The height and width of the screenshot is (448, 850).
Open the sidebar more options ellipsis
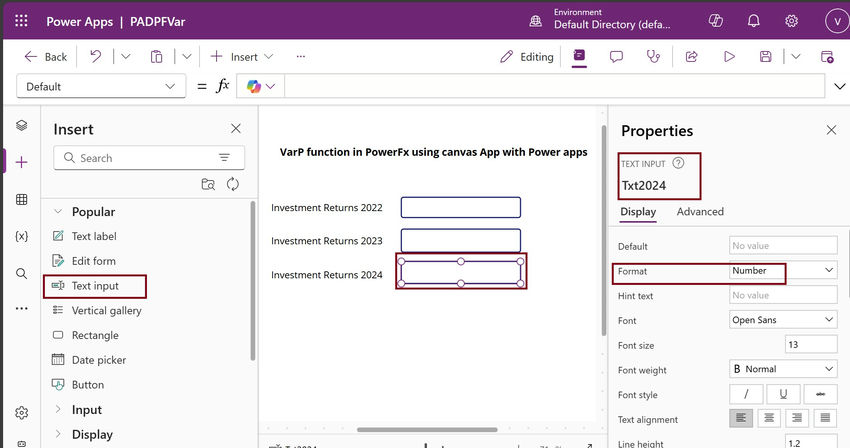click(x=21, y=308)
